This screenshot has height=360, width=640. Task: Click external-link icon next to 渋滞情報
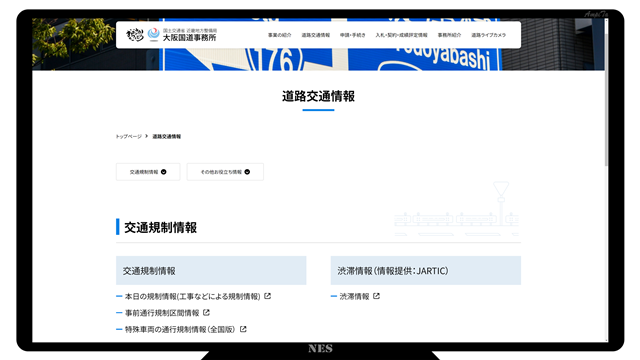[376, 296]
